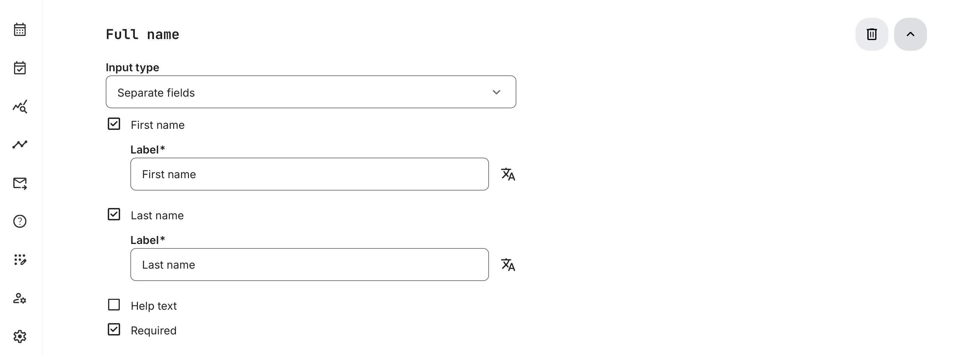This screenshot has height=355, width=980.
Task: Open the calendar icon in sidebar
Action: [20, 30]
